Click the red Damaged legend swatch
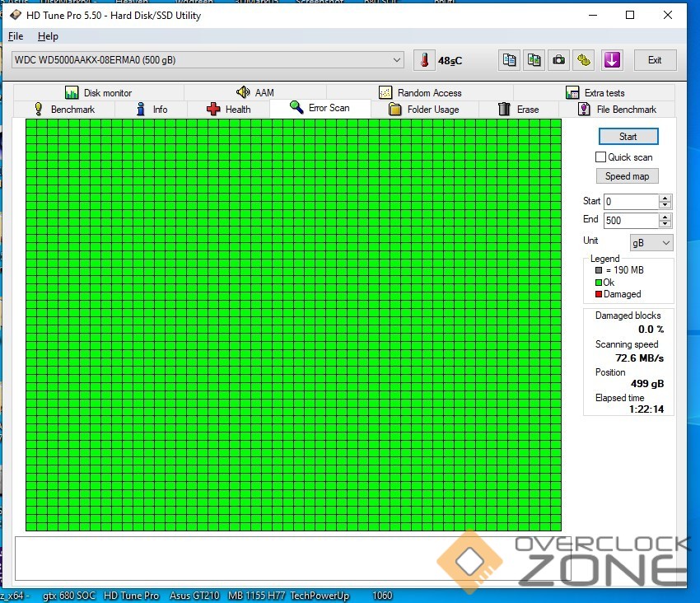 click(599, 294)
